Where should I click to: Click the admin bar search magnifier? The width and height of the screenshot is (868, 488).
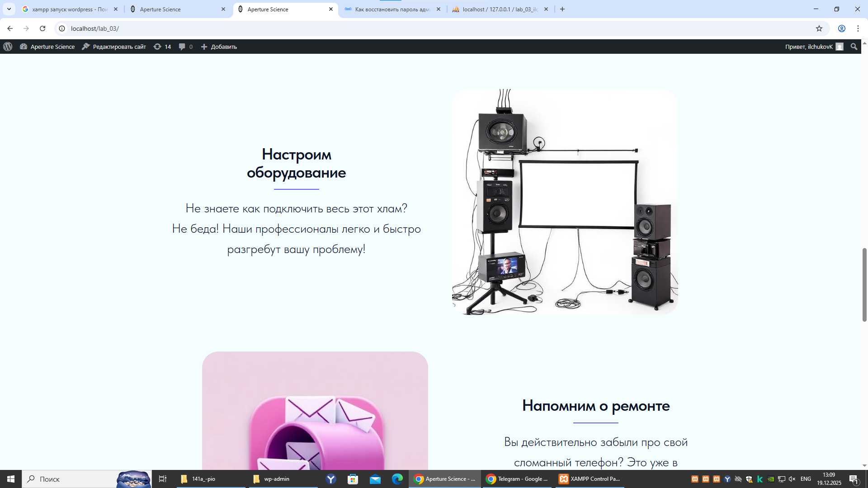coord(854,47)
